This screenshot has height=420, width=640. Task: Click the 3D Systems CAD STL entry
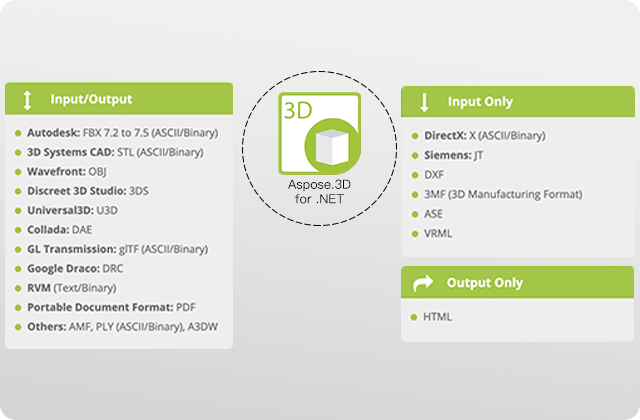click(115, 152)
